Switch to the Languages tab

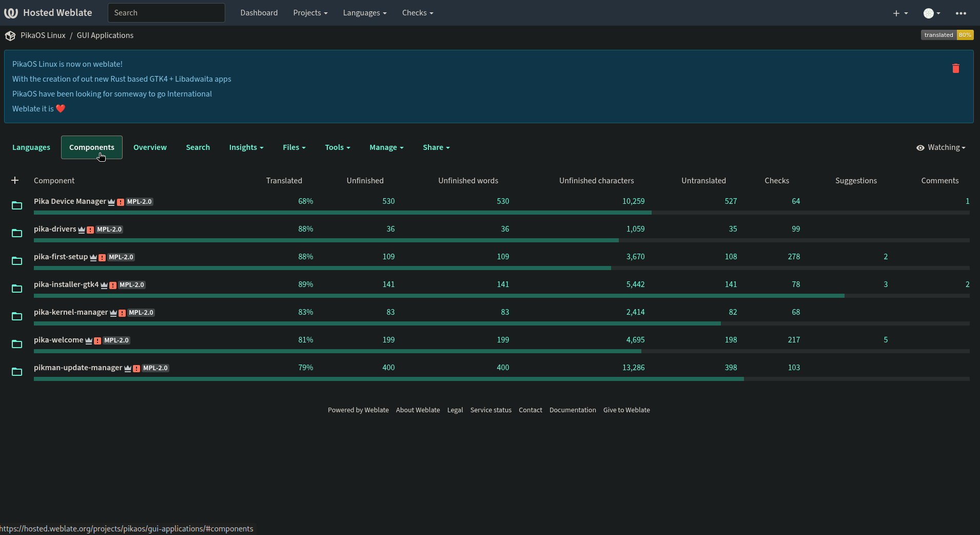coord(31,147)
